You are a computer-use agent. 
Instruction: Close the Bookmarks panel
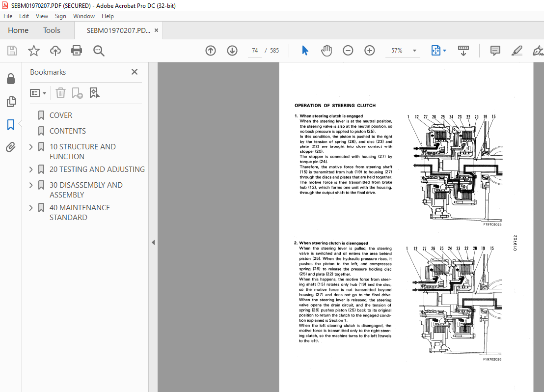[x=135, y=72]
